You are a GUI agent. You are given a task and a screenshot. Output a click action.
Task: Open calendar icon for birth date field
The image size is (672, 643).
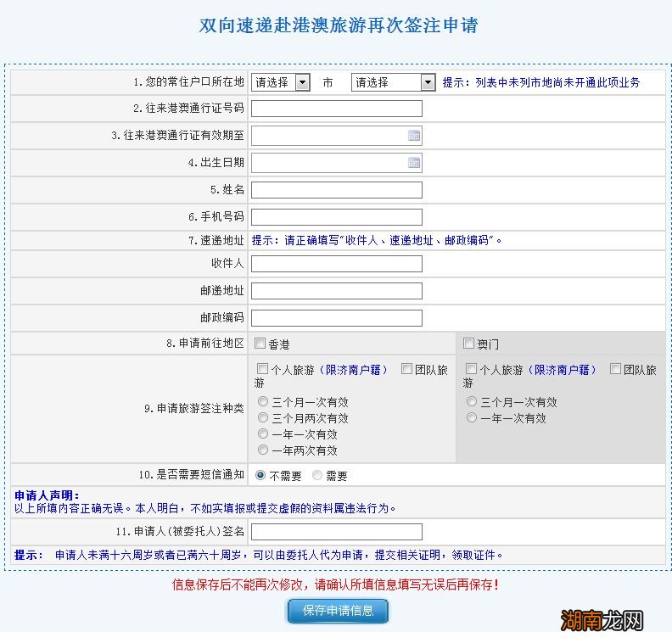tap(414, 163)
